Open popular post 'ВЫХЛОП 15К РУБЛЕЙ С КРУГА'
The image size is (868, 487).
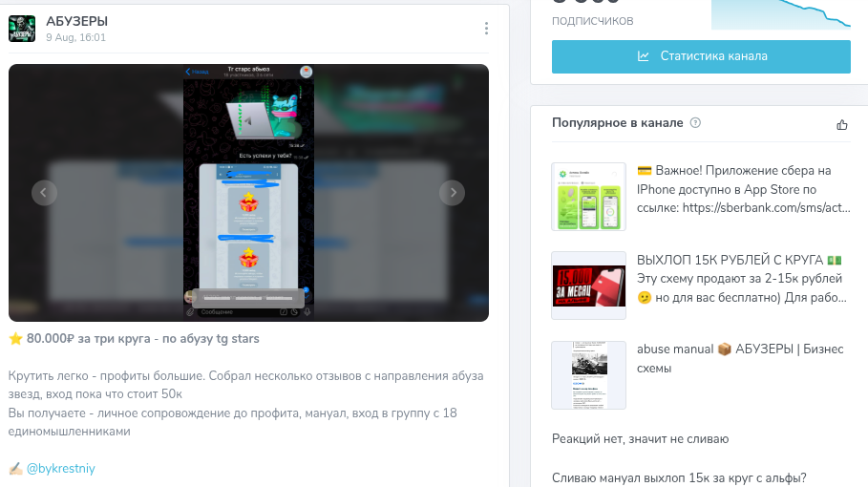[x=742, y=279]
